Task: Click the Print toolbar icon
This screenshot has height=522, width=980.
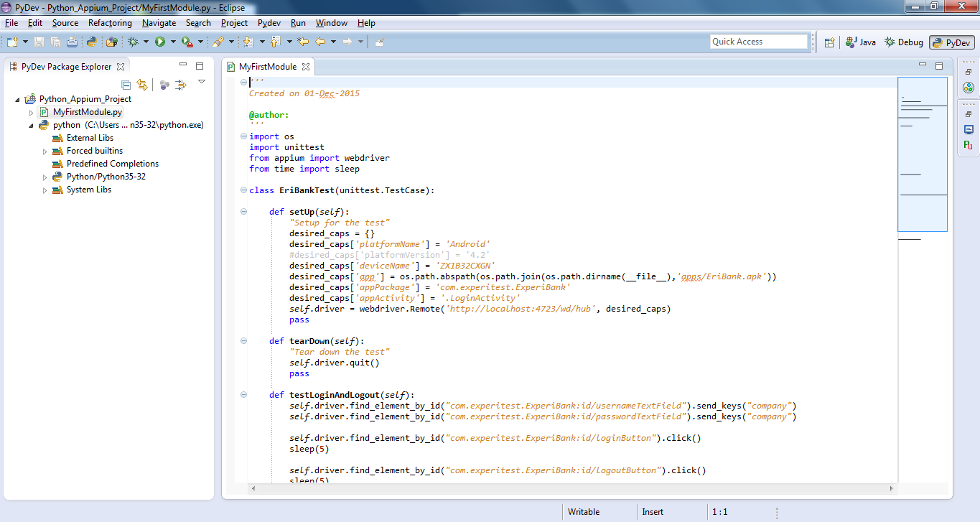Action: point(73,42)
